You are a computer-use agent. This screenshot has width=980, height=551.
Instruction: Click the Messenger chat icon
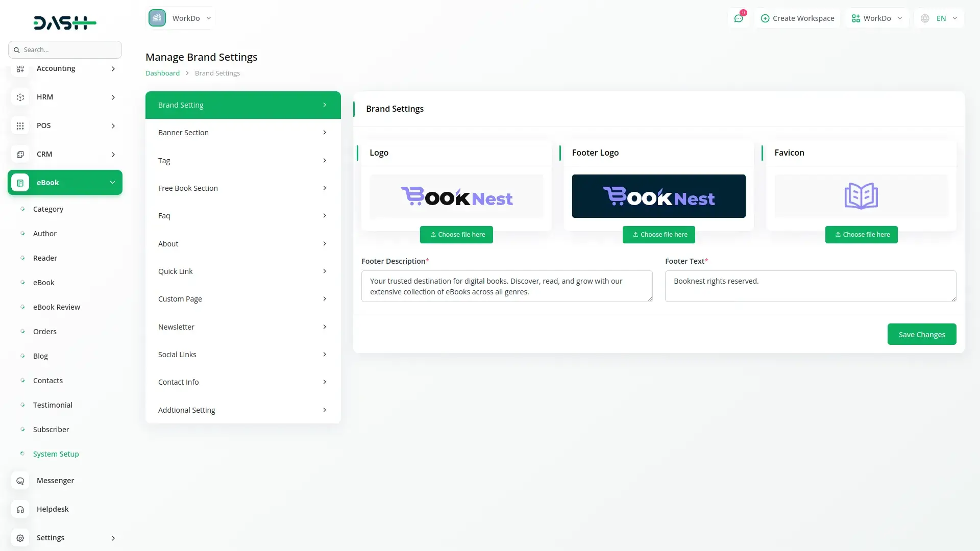(20, 481)
